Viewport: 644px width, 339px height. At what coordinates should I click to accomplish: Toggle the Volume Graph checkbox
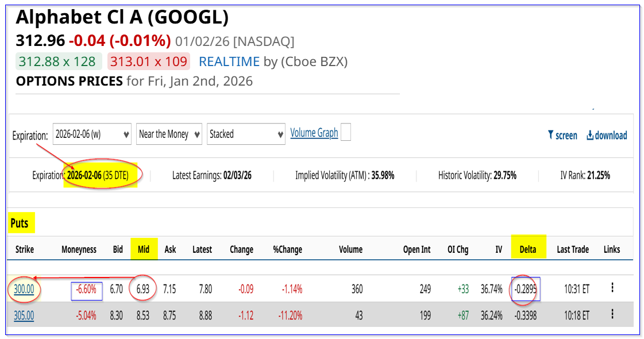[x=345, y=133]
